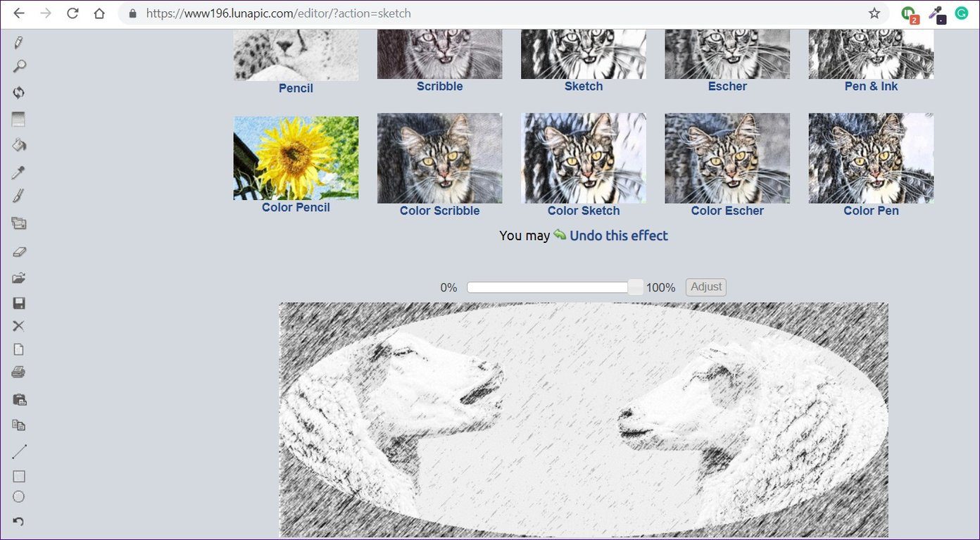Click the Color Sketch cat thumbnail
This screenshot has height=540, width=980.
click(584, 158)
